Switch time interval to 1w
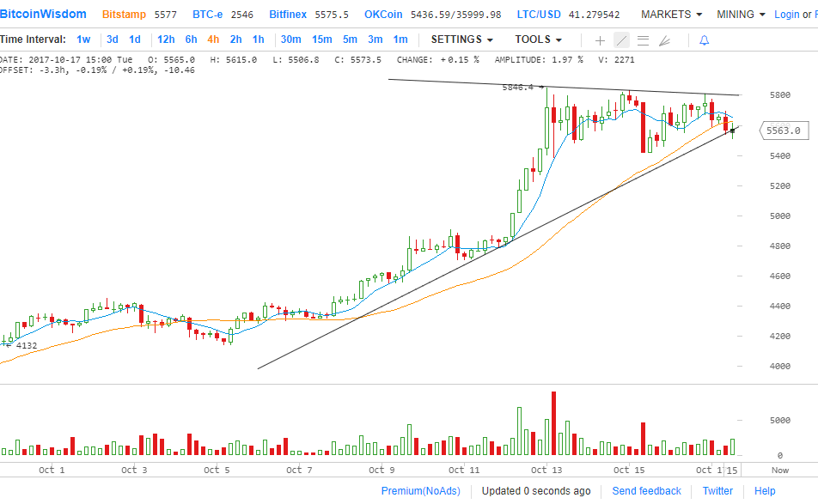818x504 pixels. (x=83, y=39)
